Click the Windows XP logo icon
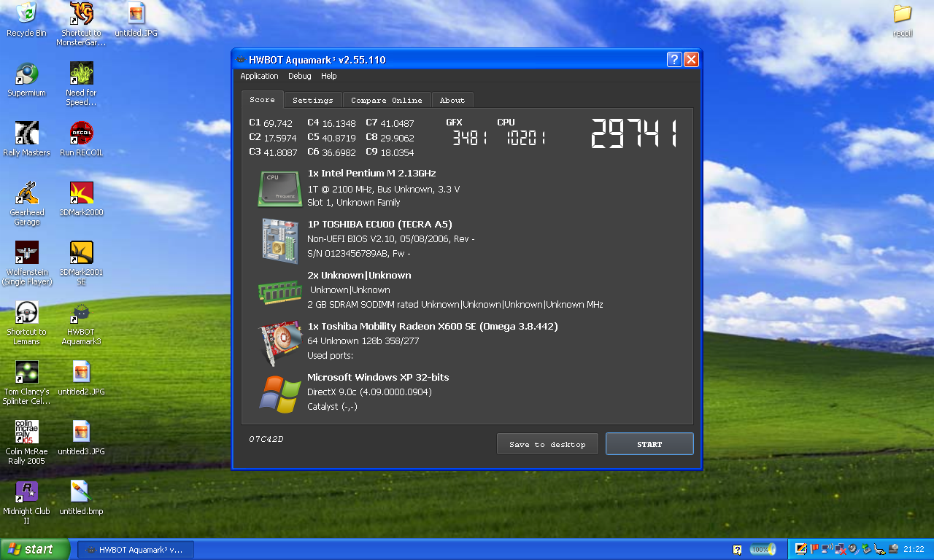 tap(280, 394)
